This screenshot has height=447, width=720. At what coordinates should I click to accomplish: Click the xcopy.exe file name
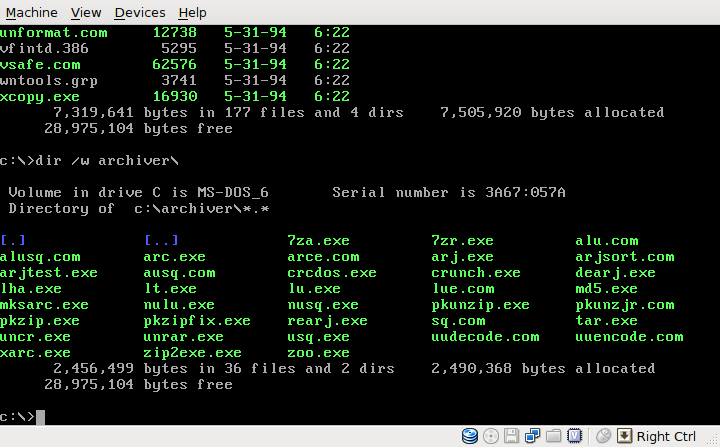40,97
